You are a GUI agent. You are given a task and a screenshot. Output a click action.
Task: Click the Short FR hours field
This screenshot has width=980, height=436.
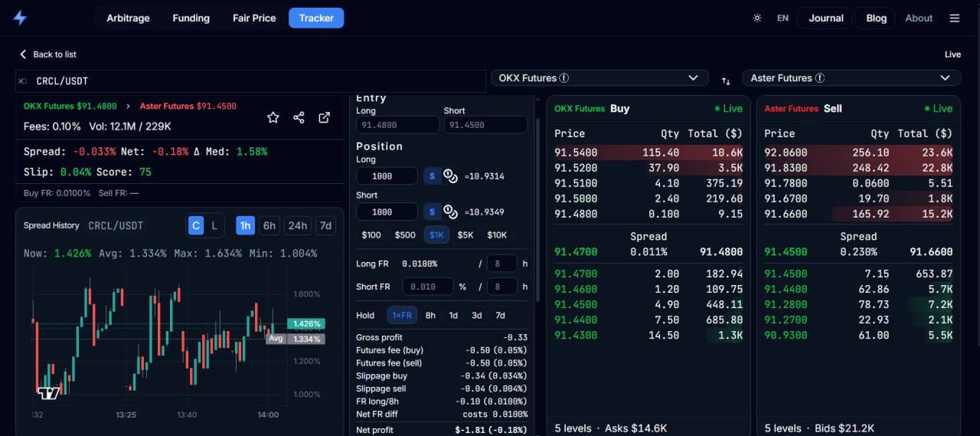(x=502, y=287)
